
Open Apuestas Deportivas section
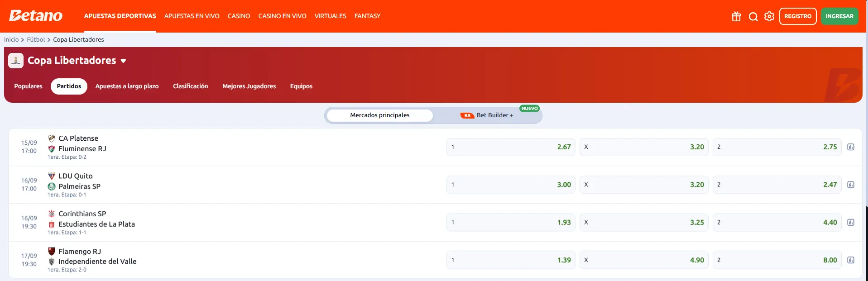pos(120,16)
